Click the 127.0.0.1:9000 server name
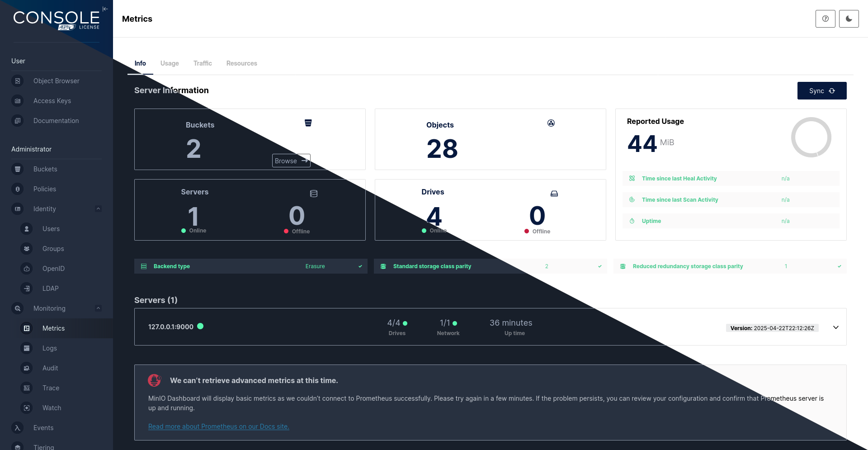The image size is (868, 450). (x=171, y=327)
